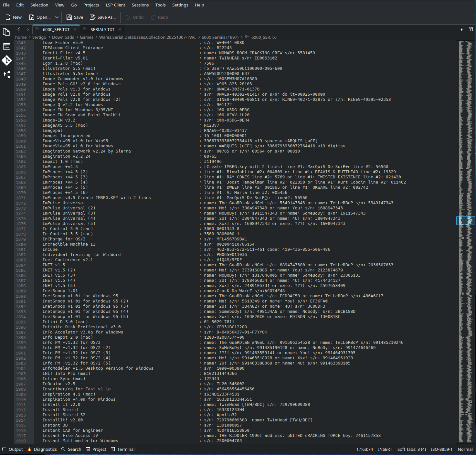Toggle the Terminal panel
This screenshot has width=476, height=455.
(122, 449)
